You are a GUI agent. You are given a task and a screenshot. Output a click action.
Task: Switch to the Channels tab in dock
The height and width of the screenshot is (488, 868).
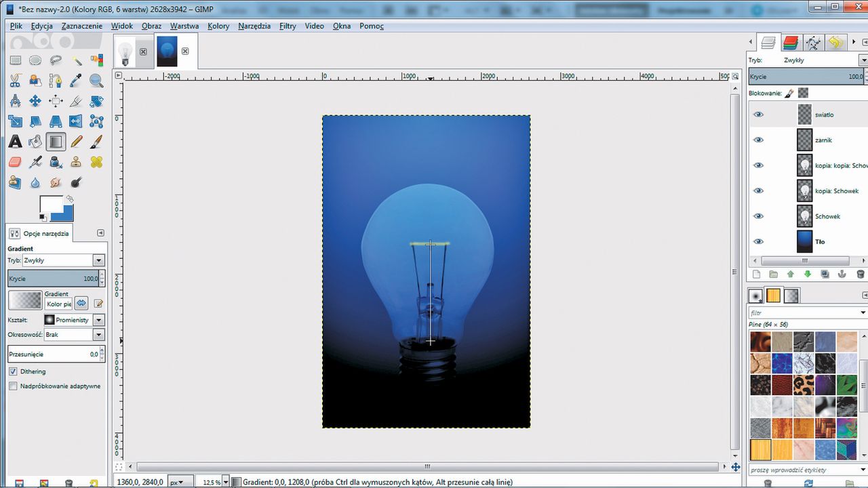click(x=790, y=43)
